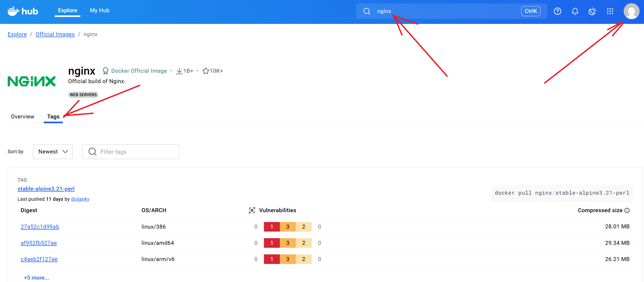Open the stable-alpine3.21-perl tag link
644x282 pixels.
46,189
